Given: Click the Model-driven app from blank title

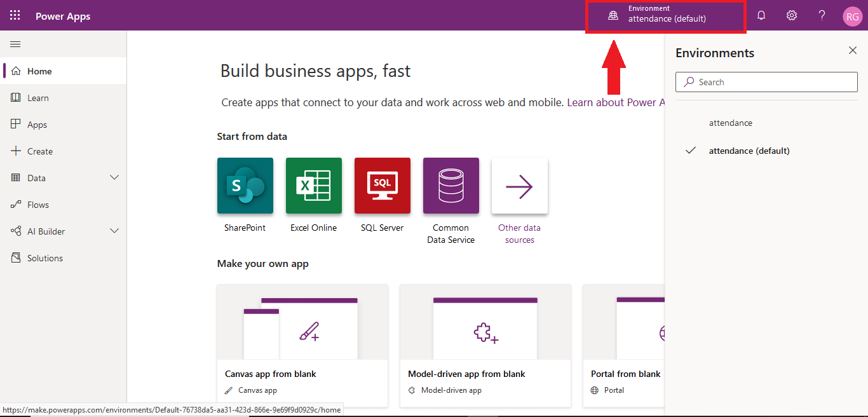Looking at the screenshot, I should 466,374.
